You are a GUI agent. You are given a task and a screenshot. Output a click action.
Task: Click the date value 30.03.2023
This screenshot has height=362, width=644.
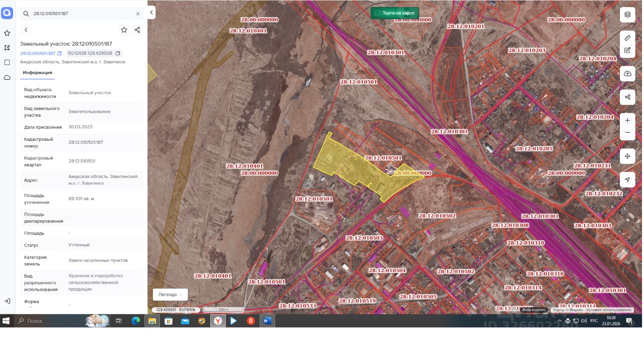80,127
